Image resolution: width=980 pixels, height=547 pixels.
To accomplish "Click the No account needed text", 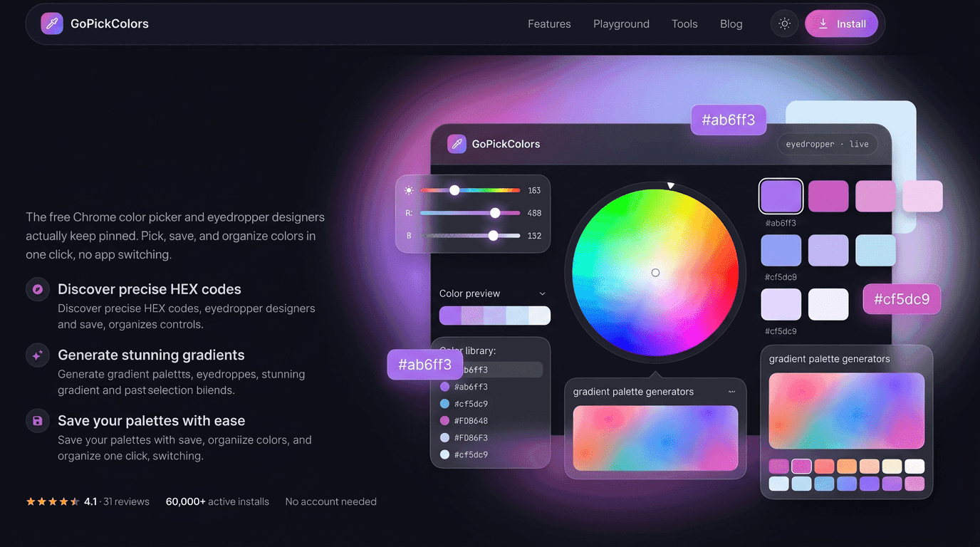I will pyautogui.click(x=331, y=501).
